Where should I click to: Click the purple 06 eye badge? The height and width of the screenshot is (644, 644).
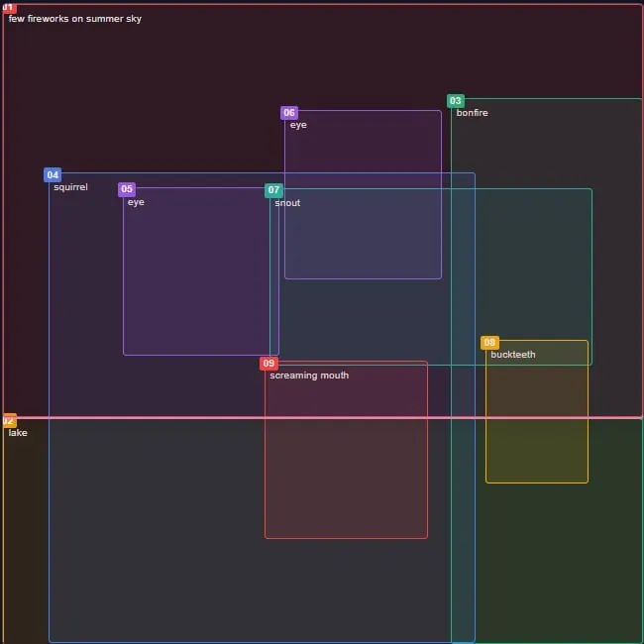289,113
